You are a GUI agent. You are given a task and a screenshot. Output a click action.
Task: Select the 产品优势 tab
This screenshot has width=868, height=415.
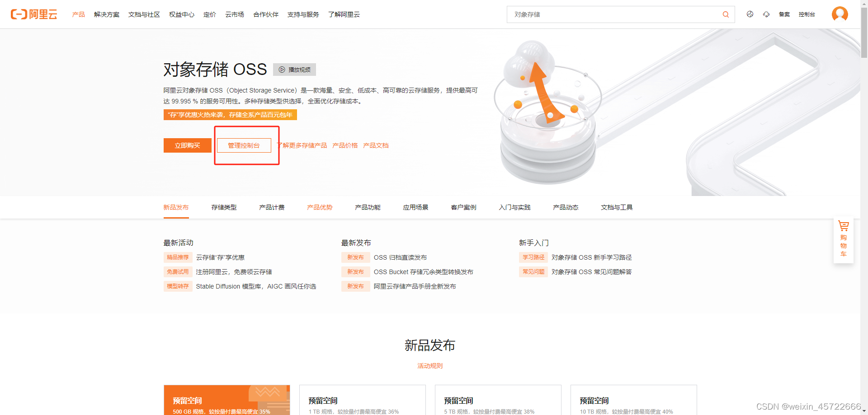[x=320, y=207]
